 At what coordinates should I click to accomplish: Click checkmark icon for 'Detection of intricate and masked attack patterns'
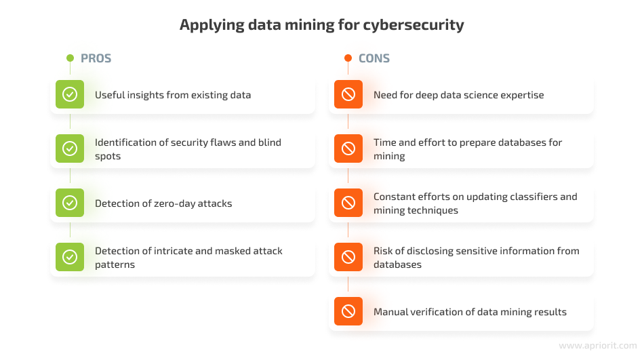coord(70,257)
